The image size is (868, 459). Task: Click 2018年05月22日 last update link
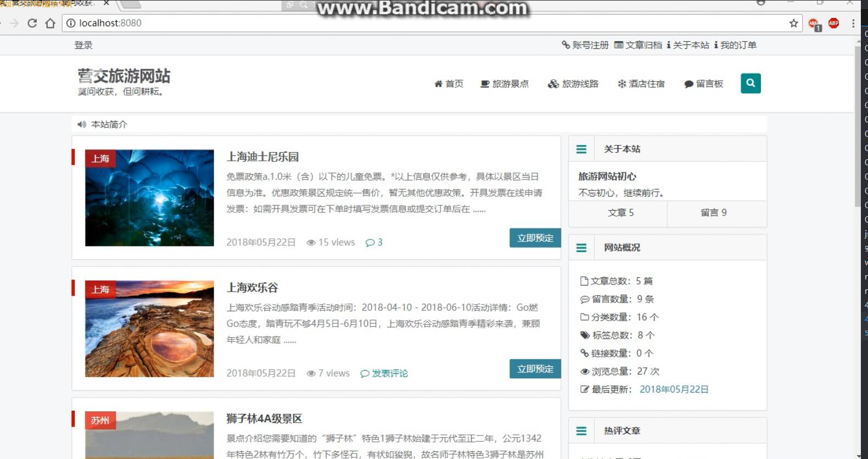click(674, 389)
